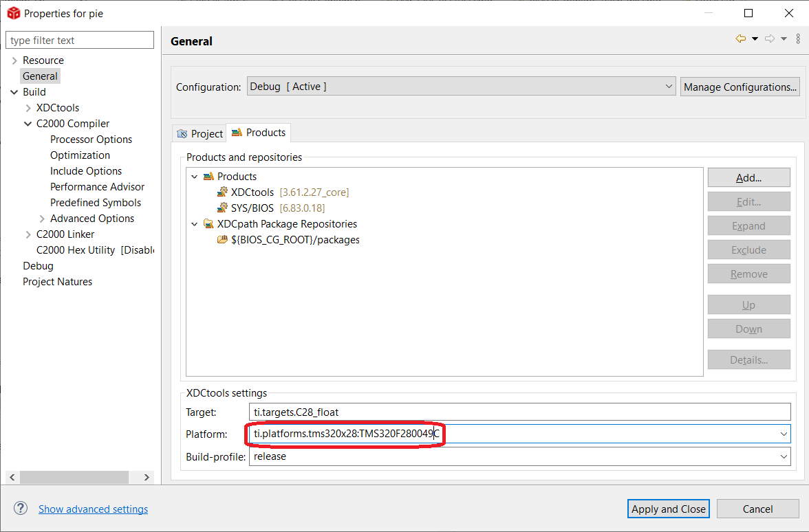Expand the Advanced Options node
Image resolution: width=809 pixels, height=532 pixels.
coord(43,219)
